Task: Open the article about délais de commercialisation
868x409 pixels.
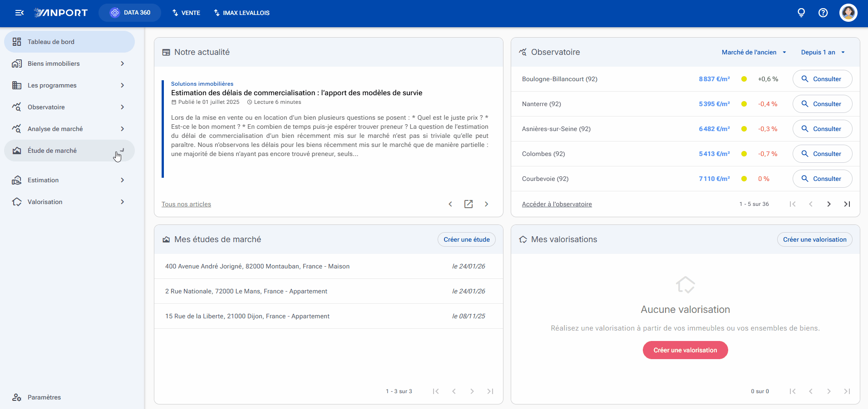Action: pos(296,93)
